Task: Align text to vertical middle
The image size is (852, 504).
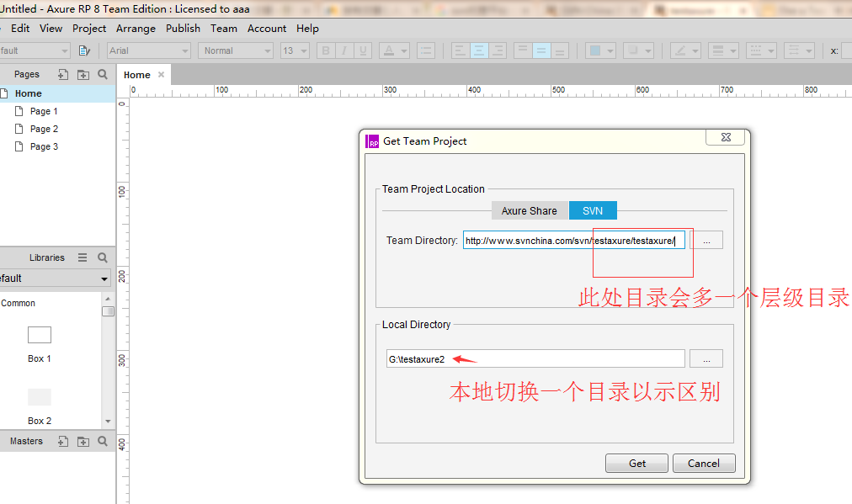Action: pos(541,50)
